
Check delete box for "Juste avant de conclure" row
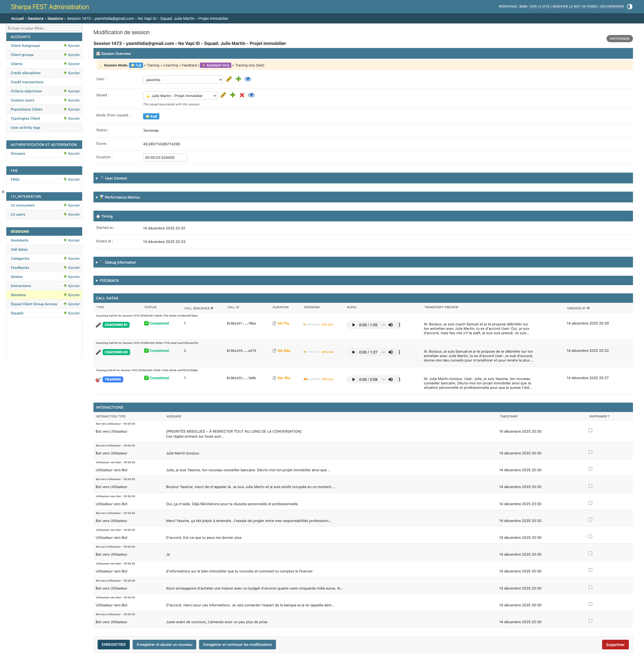(x=590, y=621)
